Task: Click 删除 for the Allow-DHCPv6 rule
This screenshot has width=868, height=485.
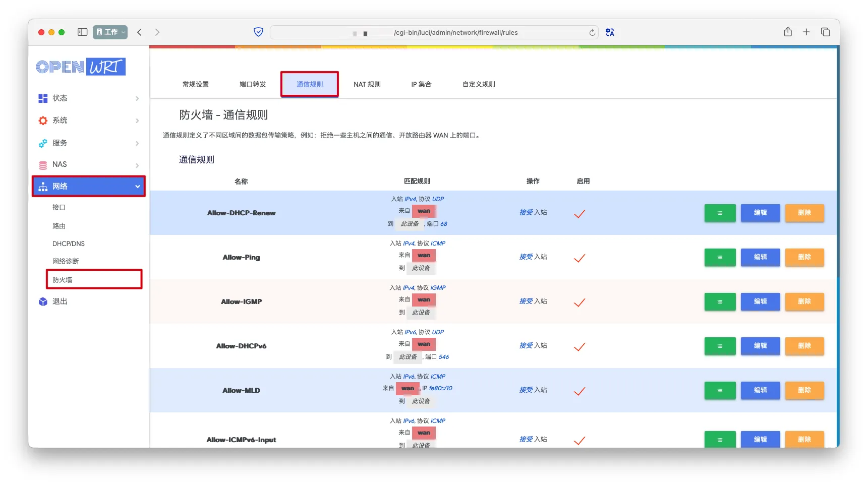Action: 804,346
